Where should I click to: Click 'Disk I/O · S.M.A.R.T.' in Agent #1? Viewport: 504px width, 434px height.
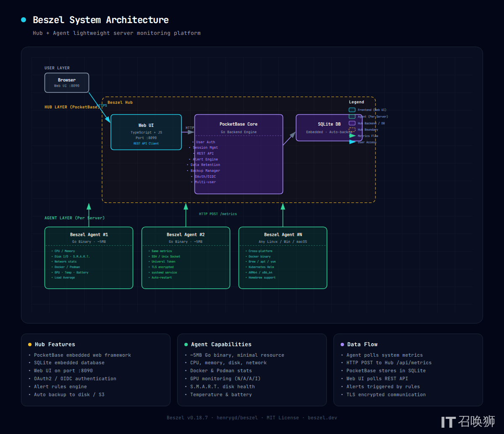tap(72, 256)
